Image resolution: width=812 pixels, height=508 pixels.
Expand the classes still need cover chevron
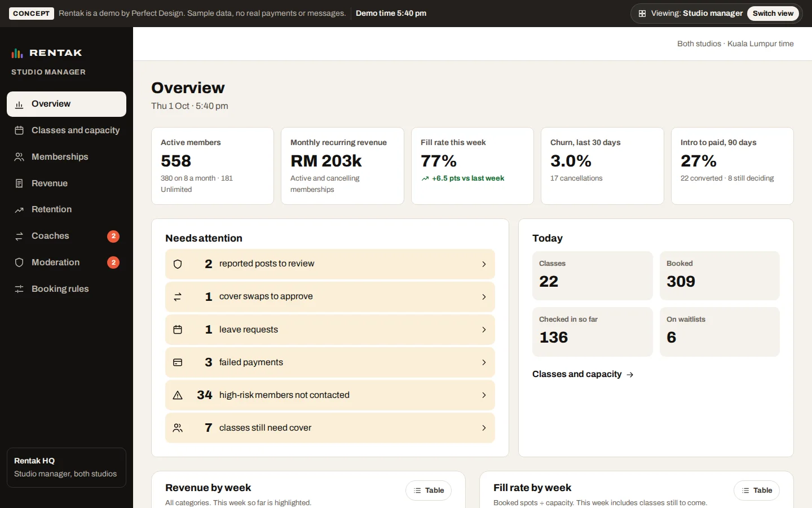pyautogui.click(x=484, y=428)
